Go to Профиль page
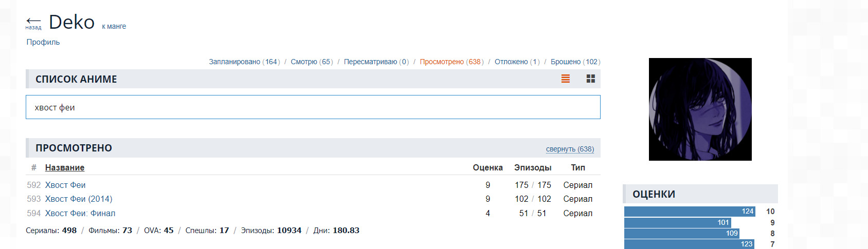 [43, 42]
